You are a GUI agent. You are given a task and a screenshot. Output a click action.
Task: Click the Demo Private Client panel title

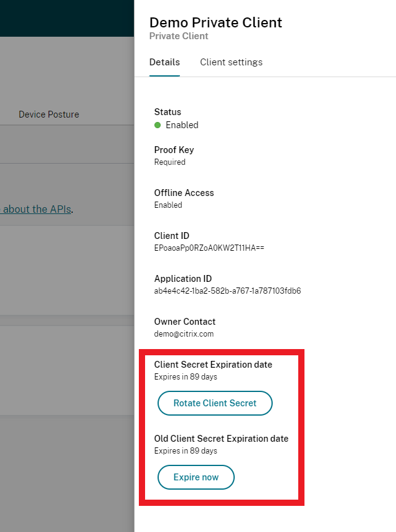coord(215,23)
